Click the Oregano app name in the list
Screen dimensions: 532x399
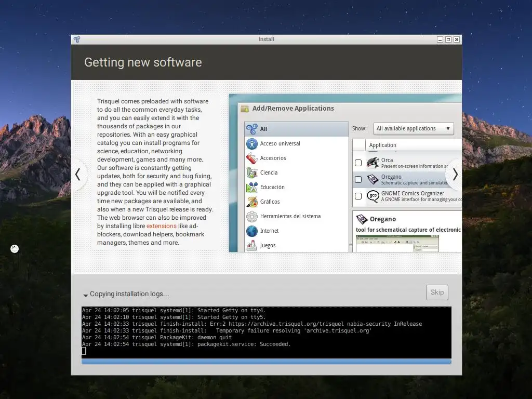[391, 177]
